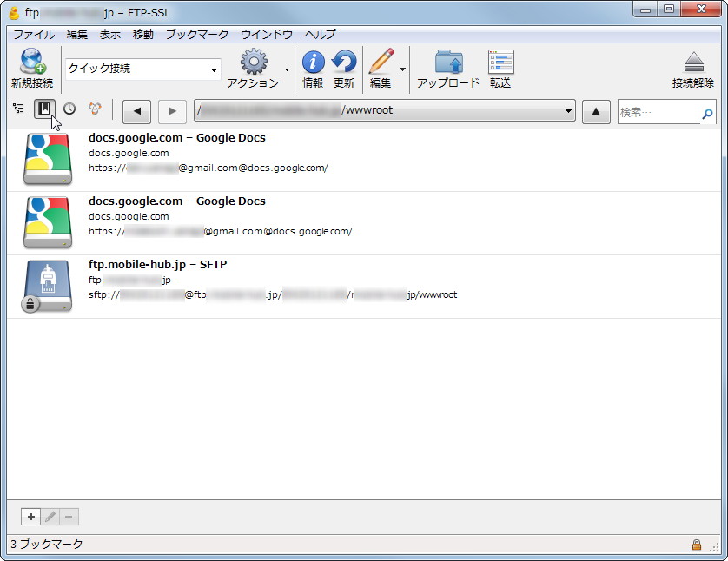Viewport: 728px width, 561px height.
Task: Open the ヘルプ menu
Action: pyautogui.click(x=320, y=35)
